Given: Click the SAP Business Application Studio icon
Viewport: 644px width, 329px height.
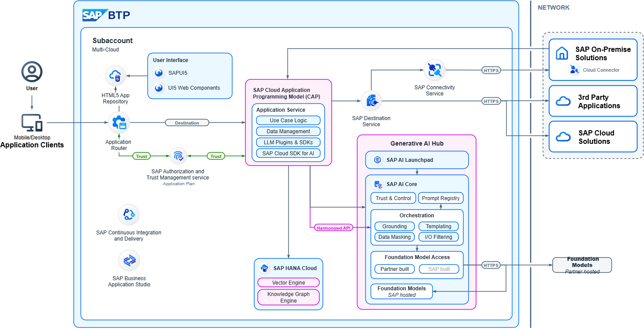Looking at the screenshot, I should pyautogui.click(x=129, y=261).
